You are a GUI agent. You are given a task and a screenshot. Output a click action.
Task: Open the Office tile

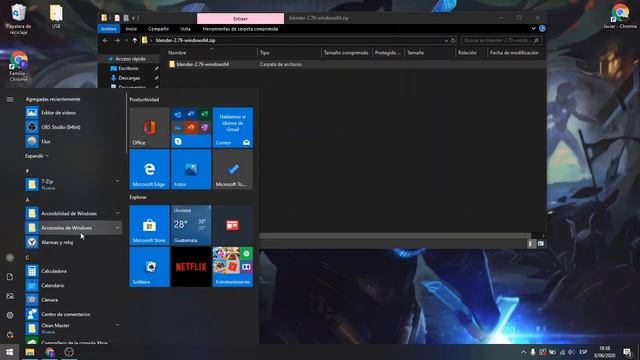[149, 127]
